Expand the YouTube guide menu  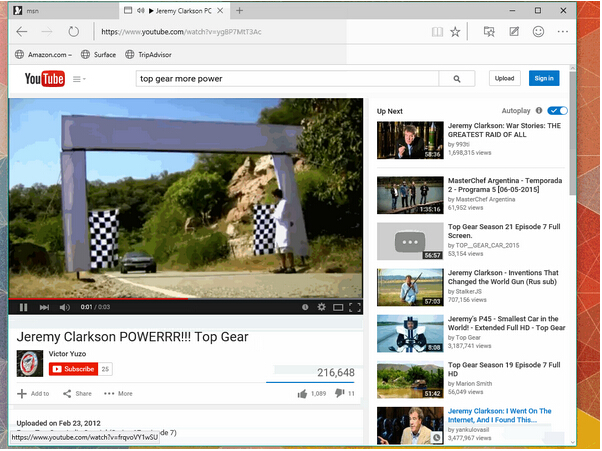point(79,79)
